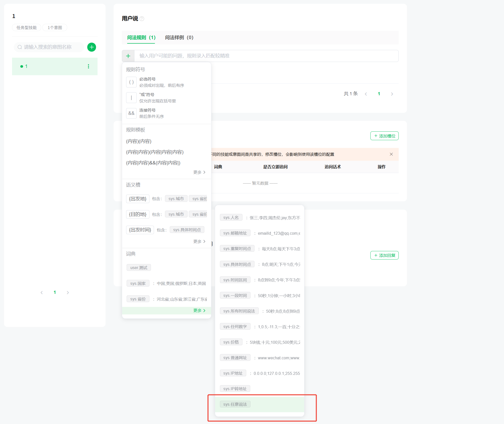The height and width of the screenshot is (424, 504).
Task: Focus the intent name search field
Action: pos(50,47)
